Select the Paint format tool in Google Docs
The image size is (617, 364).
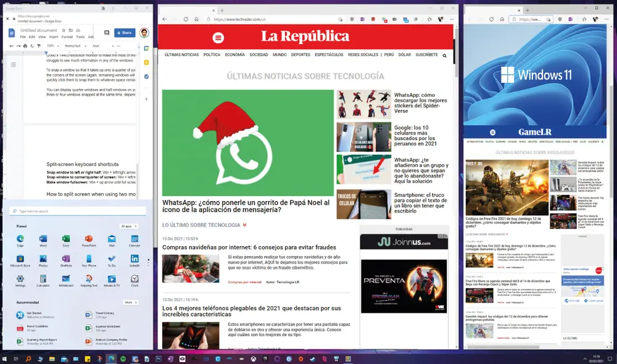(38, 46)
